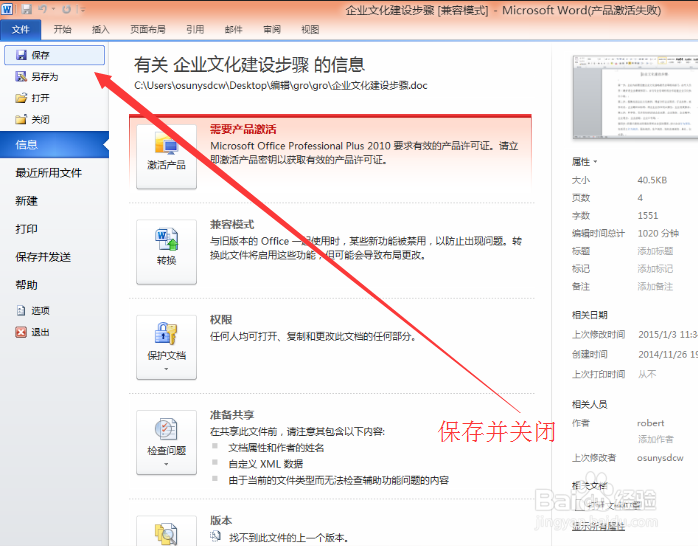Open the References (引用) tab
This screenshot has width=698, height=546.
click(195, 29)
